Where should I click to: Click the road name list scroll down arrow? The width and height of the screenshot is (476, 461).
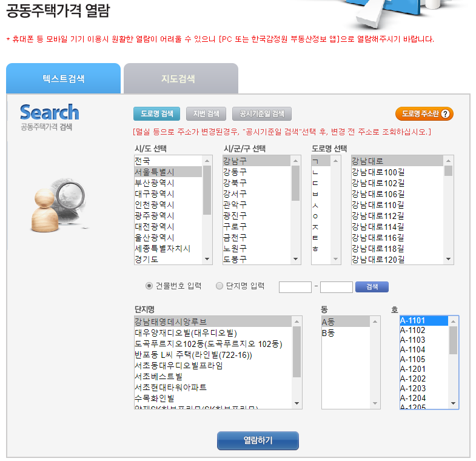pos(448,259)
